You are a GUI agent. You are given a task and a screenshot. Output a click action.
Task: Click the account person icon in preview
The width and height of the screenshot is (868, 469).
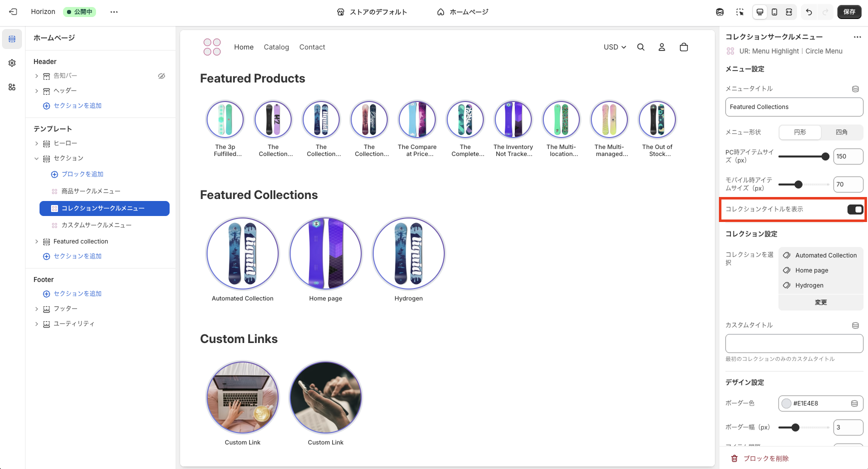click(661, 47)
